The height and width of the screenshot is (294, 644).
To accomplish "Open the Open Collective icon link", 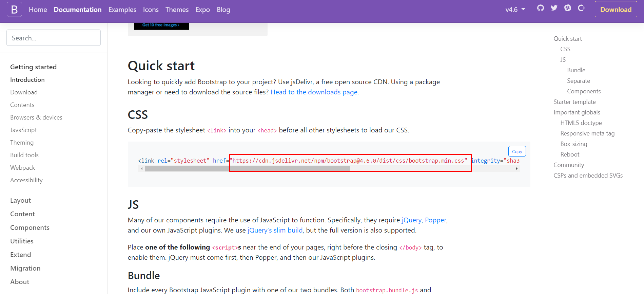I will 581,8.
